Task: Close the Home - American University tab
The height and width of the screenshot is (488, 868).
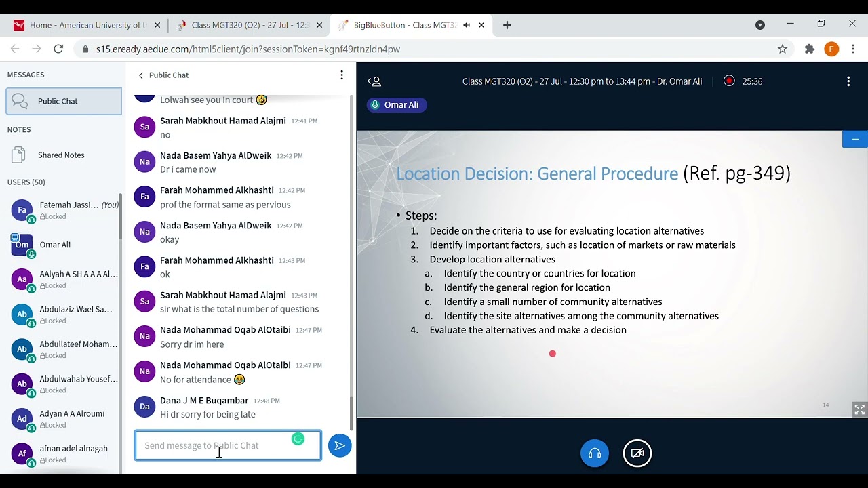Action: (x=157, y=25)
